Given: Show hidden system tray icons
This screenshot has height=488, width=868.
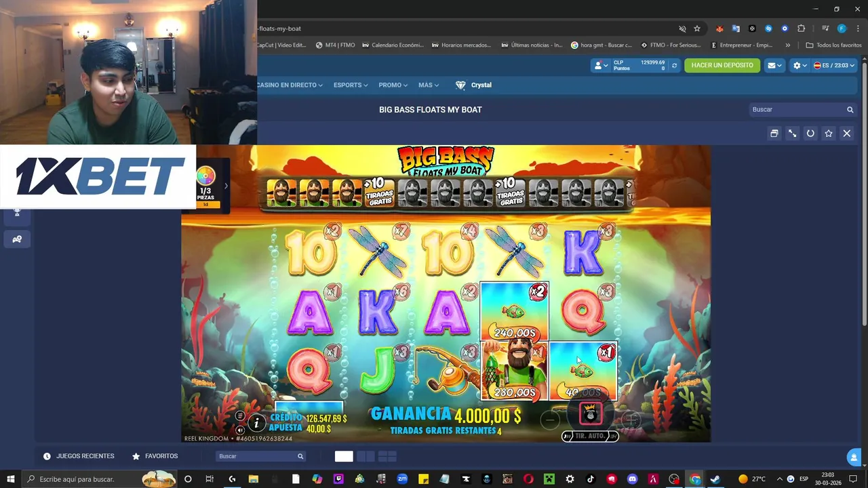Looking at the screenshot, I should (x=779, y=479).
